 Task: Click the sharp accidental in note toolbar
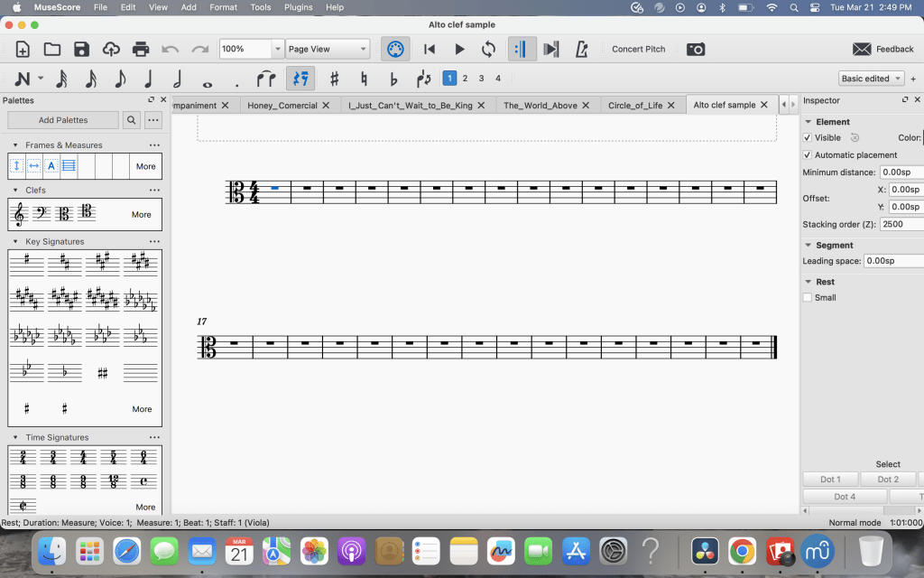(x=334, y=79)
